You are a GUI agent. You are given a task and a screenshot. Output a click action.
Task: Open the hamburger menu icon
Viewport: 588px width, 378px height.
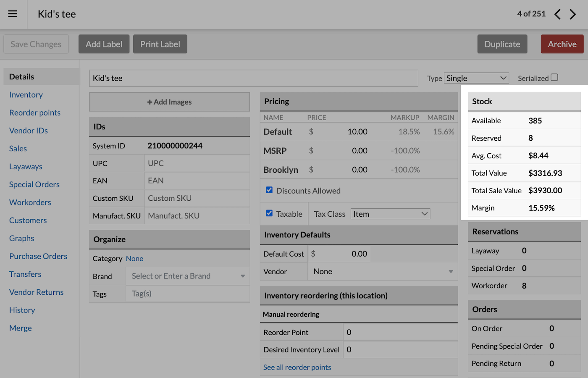(x=13, y=14)
